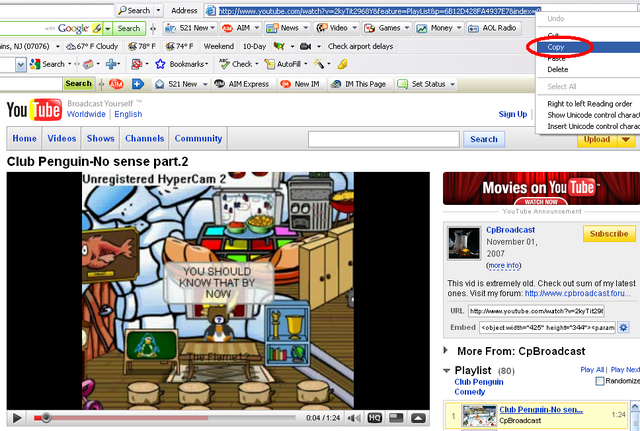The height and width of the screenshot is (431, 640).
Task: Click the Google toolbar Bookmarks star icon
Action: pos(160,64)
